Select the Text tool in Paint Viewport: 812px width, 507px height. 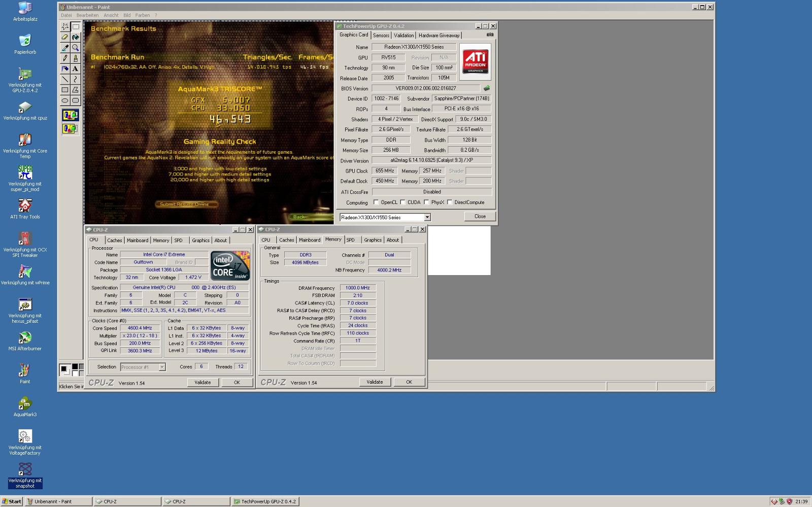[x=76, y=69]
